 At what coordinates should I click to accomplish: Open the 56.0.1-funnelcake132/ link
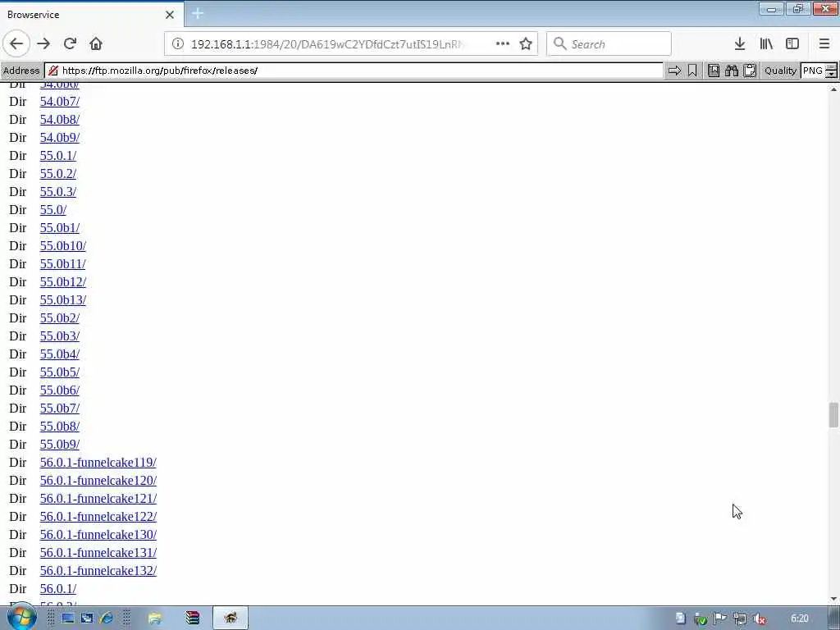coord(98,571)
